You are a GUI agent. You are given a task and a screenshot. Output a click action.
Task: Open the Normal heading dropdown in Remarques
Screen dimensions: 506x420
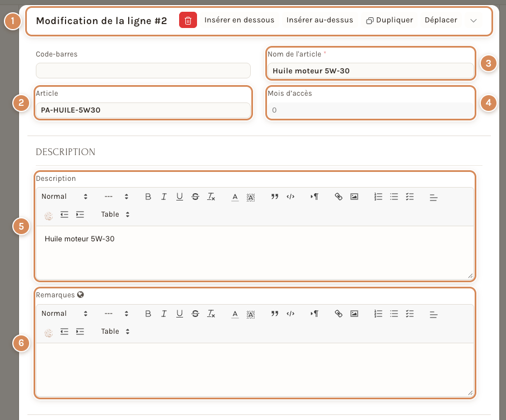coord(64,314)
